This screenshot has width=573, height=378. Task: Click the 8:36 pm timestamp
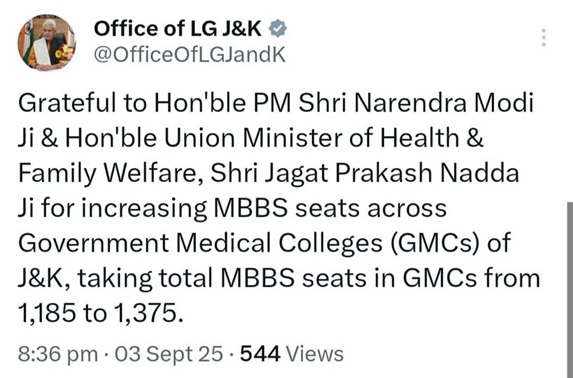(58, 354)
